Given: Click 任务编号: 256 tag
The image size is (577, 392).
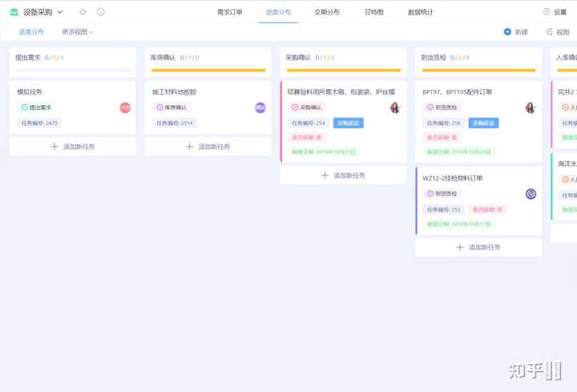Looking at the screenshot, I should (444, 123).
